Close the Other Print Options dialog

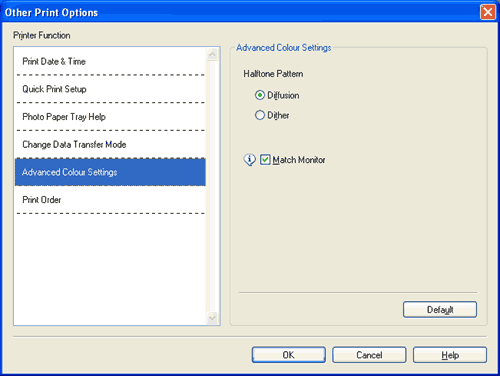click(488, 12)
